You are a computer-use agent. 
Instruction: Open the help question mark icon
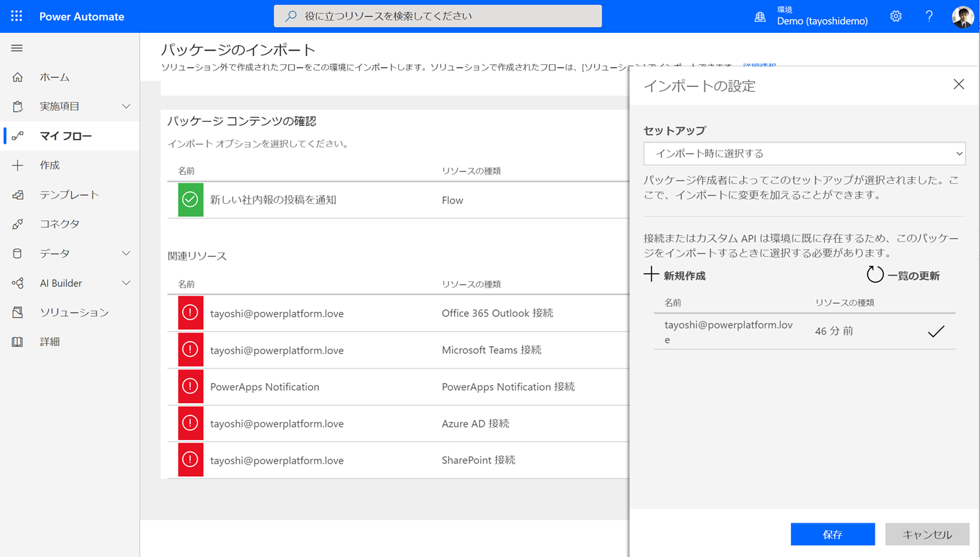tap(929, 16)
